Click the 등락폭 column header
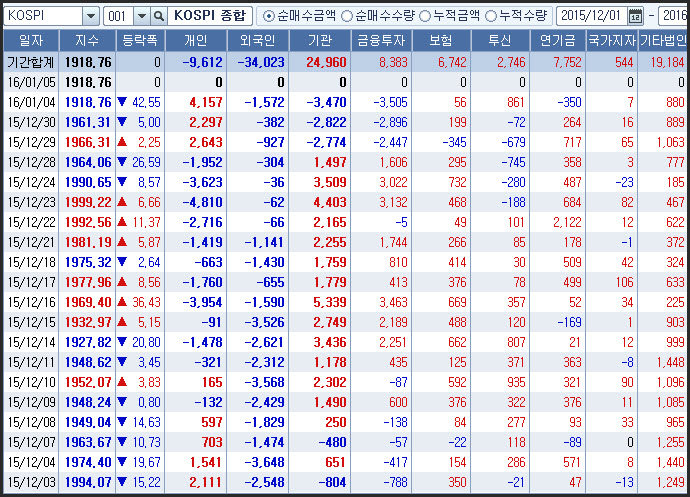Image resolution: width=690 pixels, height=497 pixels. coord(140,40)
